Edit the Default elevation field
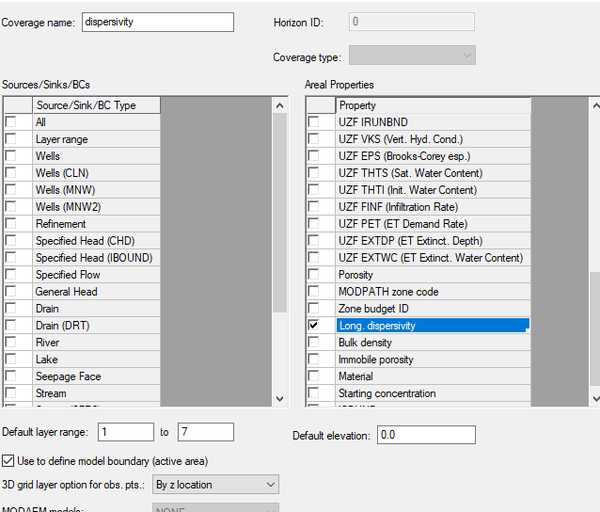This screenshot has height=512, width=600. tap(427, 435)
